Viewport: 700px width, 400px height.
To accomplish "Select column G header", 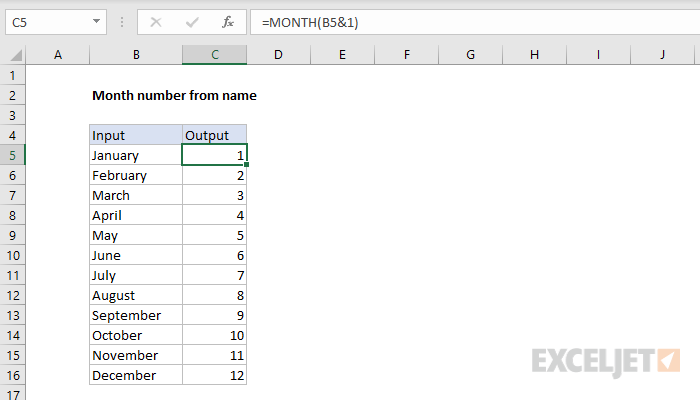I will (x=470, y=54).
